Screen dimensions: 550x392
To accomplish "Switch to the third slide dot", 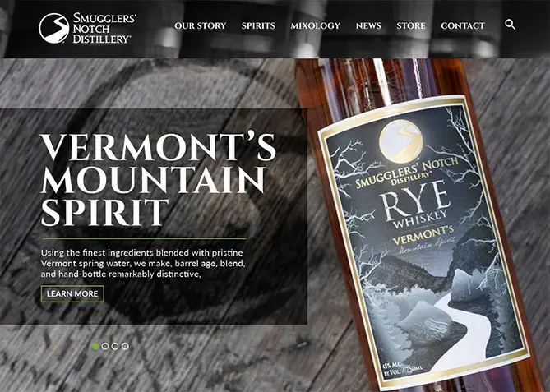I will (115, 347).
